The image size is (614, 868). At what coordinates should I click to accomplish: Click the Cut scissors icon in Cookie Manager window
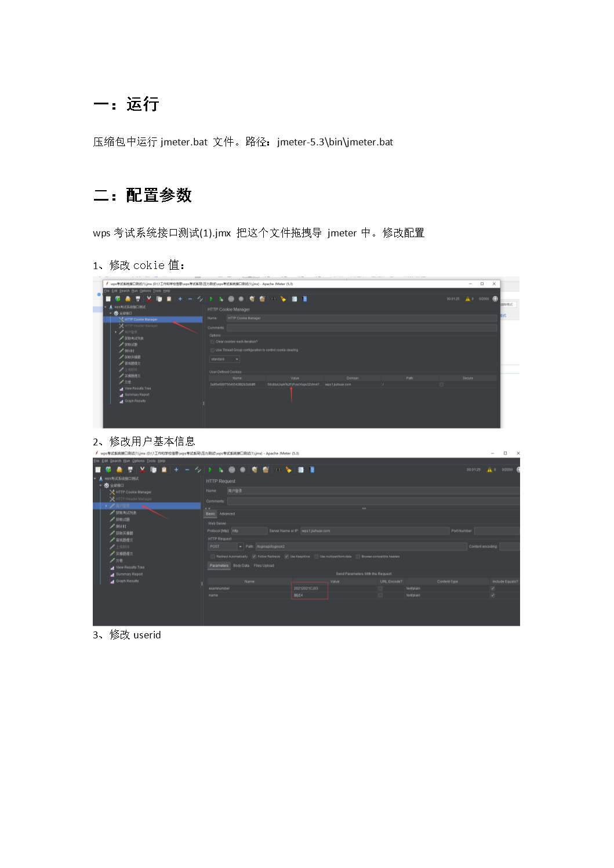point(149,299)
